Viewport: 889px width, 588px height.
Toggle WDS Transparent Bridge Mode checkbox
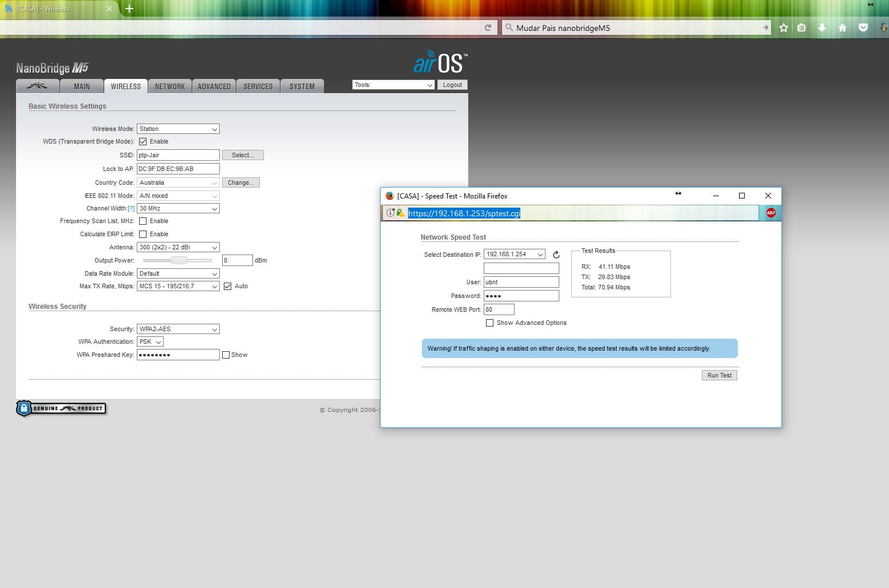[143, 141]
